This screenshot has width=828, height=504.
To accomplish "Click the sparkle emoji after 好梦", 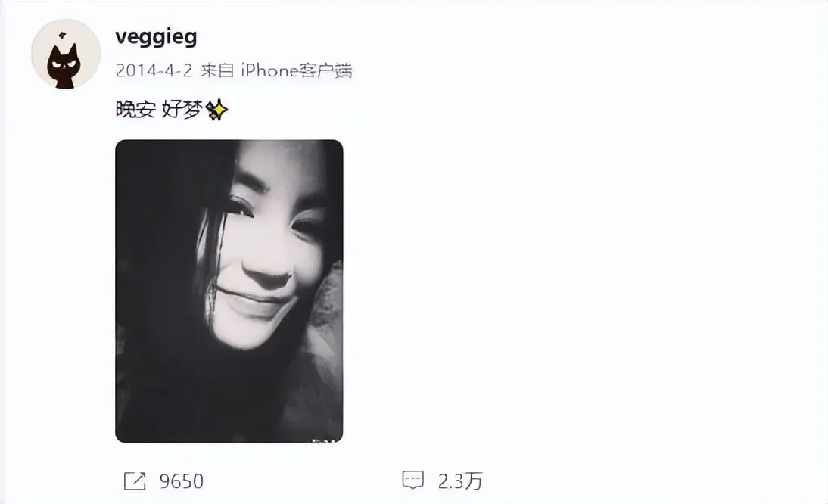I will [x=217, y=110].
